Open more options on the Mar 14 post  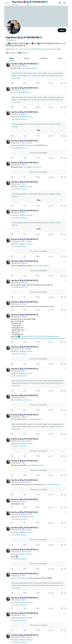(65, 64)
